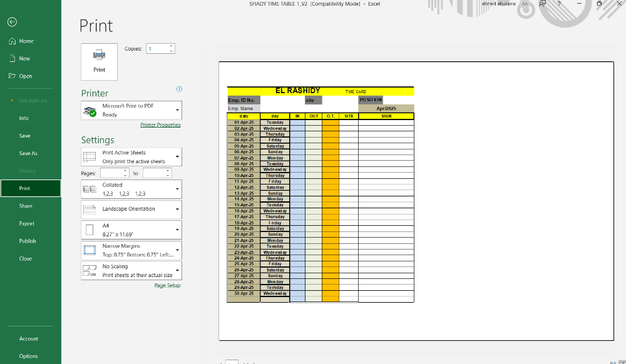Expand the Microsoft Print to PDF printer dropdown
626x364 pixels.
coord(131,111)
